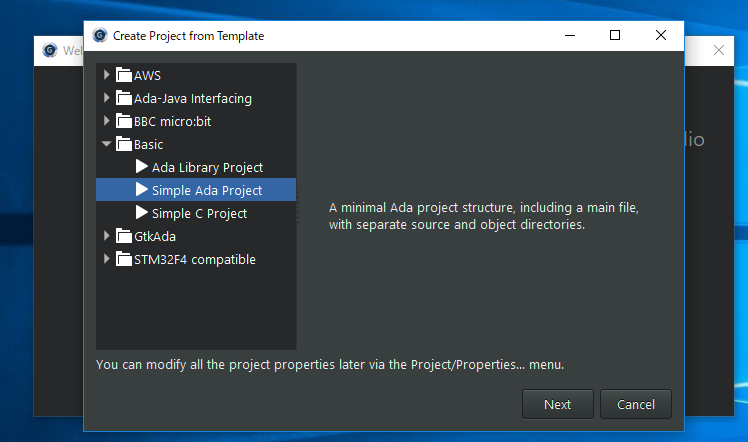748x442 pixels.
Task: Expand the AWS category
Action: pos(107,75)
